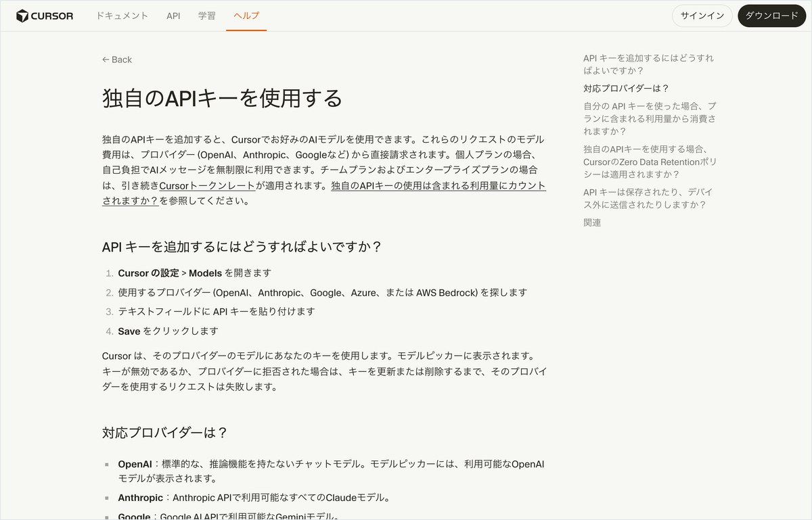The width and height of the screenshot is (812, 520).
Task: Click step '使用するプロバイダー…を探します'
Action: point(322,292)
